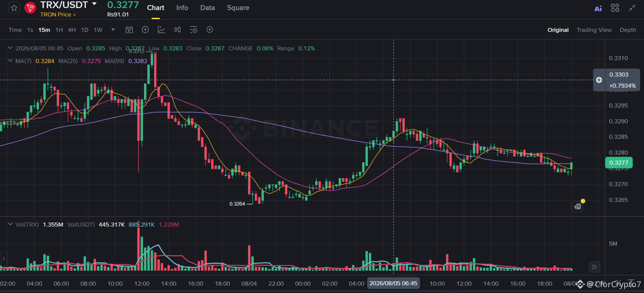
Task: Open the go-to-date calendar icon
Action: [x=129, y=30]
